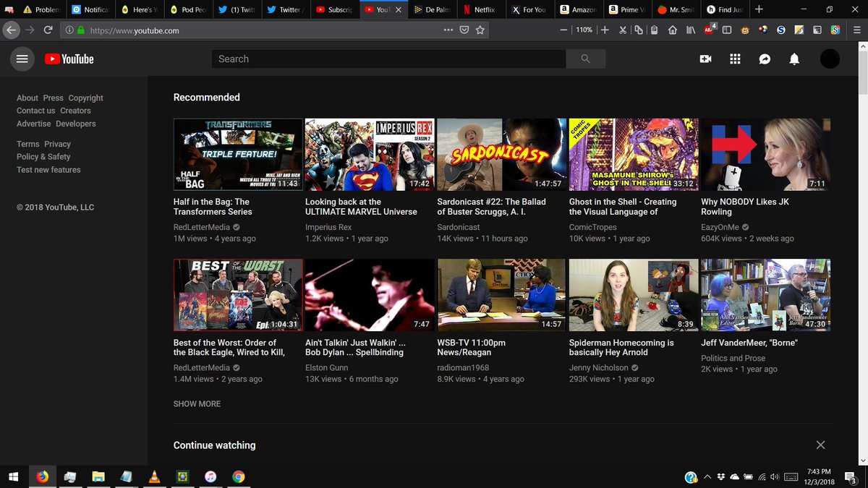Open the Elston Gunn channel name
This screenshot has height=488, width=868.
(327, 368)
